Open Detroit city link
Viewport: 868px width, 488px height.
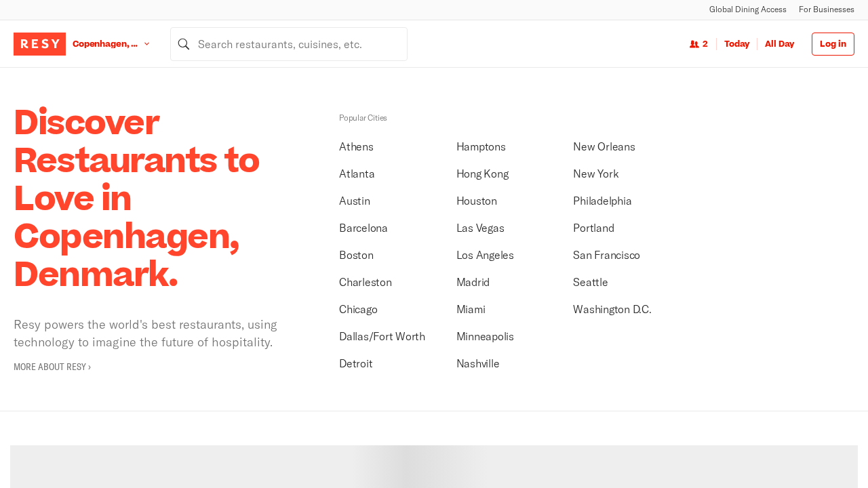[356, 363]
